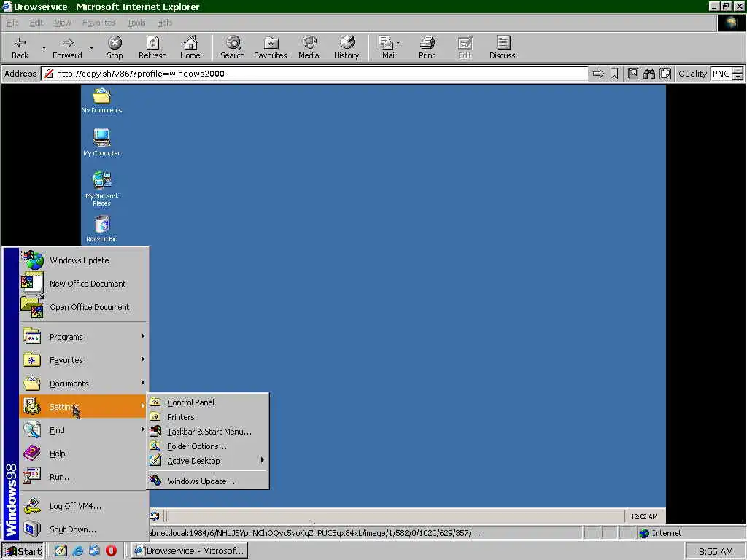Choose Log Off VM4...
747x560 pixels.
[84, 506]
